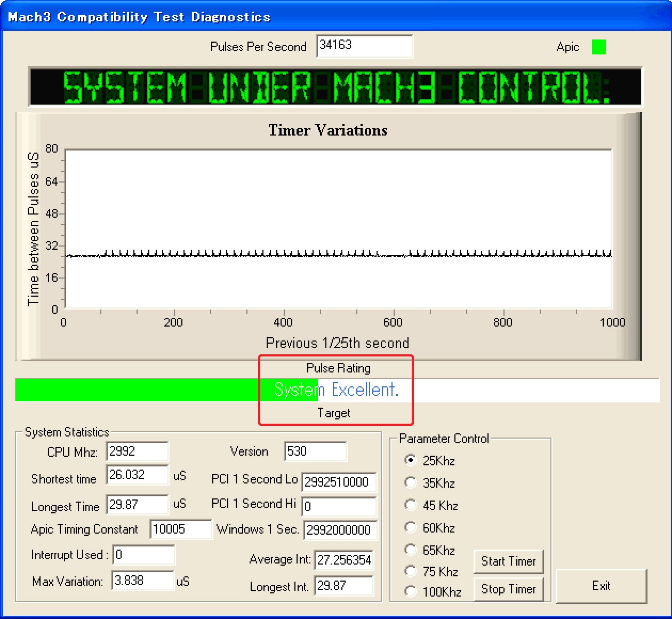The width and height of the screenshot is (672, 619).
Task: Select the 100Khz radio button
Action: point(410,591)
